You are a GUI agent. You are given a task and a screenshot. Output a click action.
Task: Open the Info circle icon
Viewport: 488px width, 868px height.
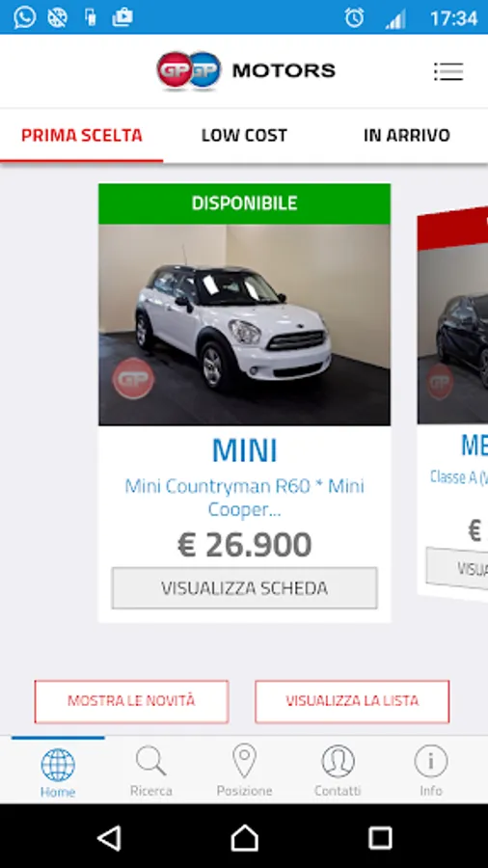point(430,761)
